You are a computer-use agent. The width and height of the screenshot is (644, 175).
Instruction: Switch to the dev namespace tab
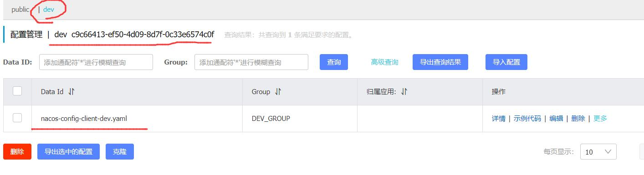[49, 10]
